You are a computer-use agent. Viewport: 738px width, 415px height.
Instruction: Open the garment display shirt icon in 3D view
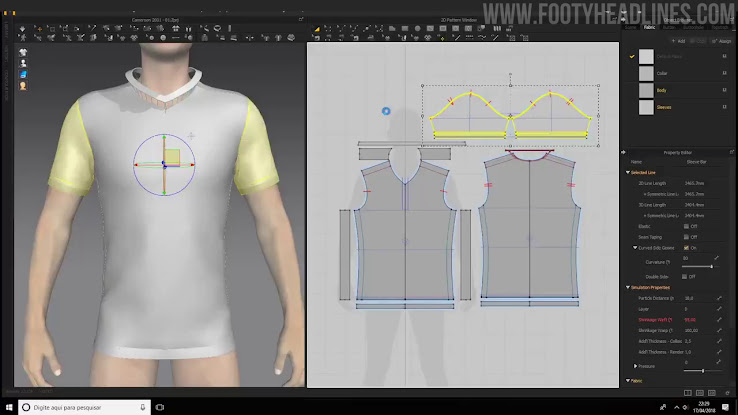(x=23, y=52)
